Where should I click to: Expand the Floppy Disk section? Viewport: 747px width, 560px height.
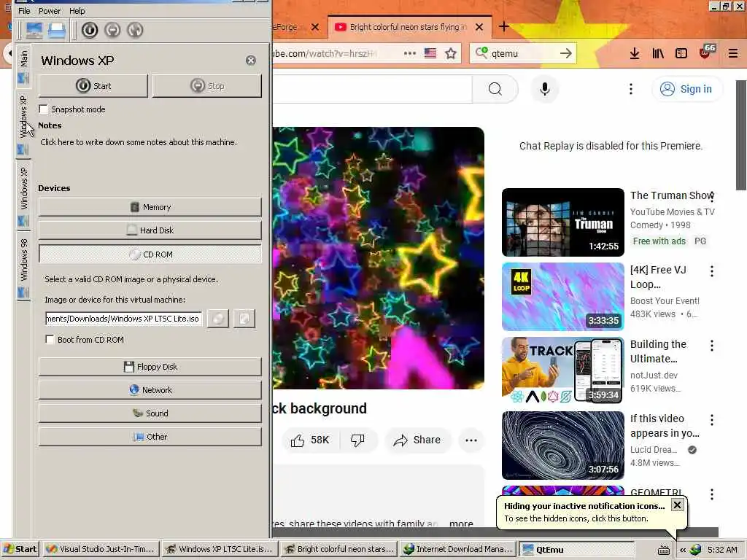(150, 367)
